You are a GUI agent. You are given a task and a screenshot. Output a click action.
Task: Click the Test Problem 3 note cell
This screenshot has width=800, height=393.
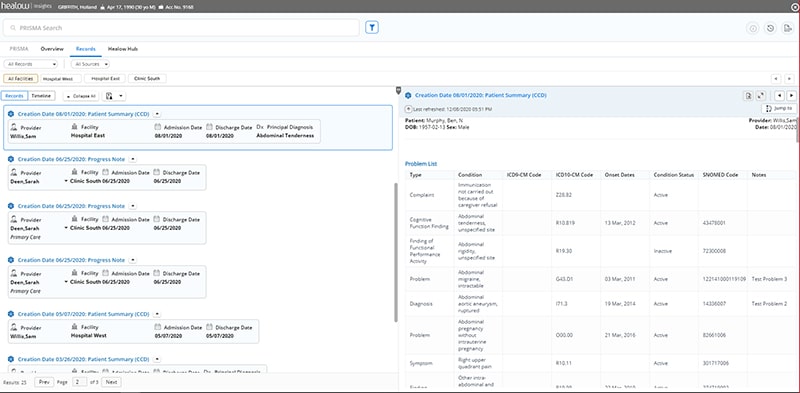(769, 279)
